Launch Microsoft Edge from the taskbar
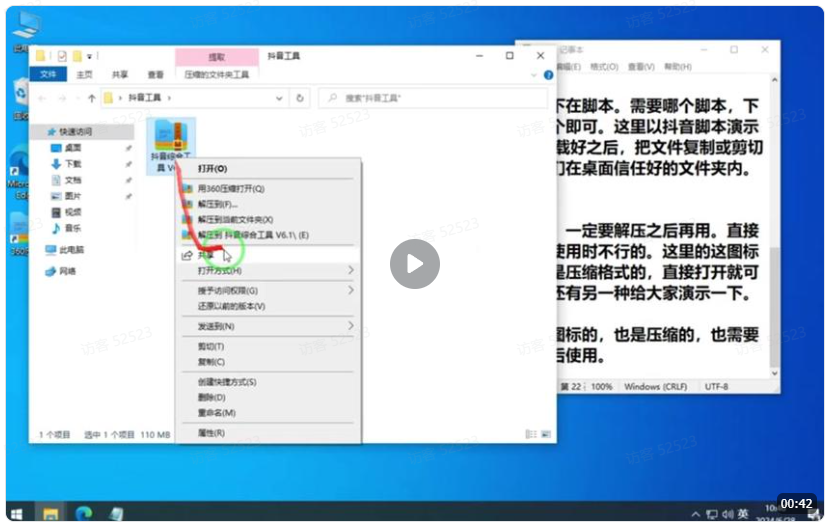Screen dimensions: 827x524 tap(83, 513)
